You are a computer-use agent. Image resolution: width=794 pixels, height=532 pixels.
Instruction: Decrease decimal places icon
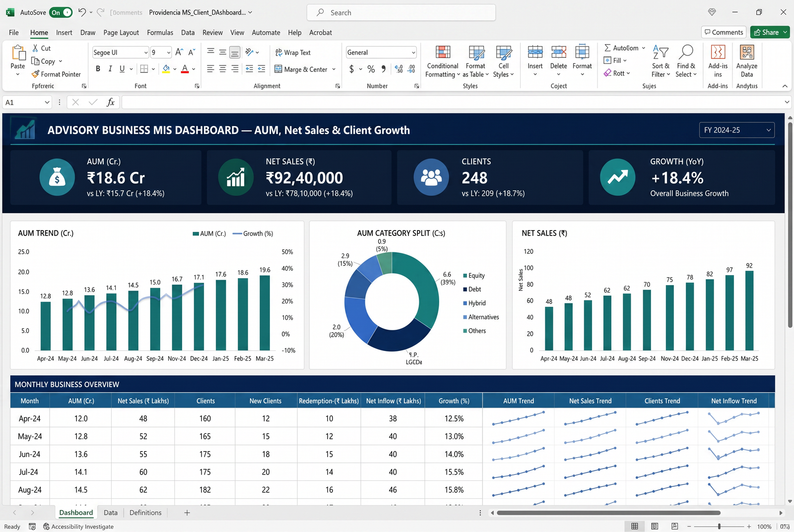pos(411,69)
